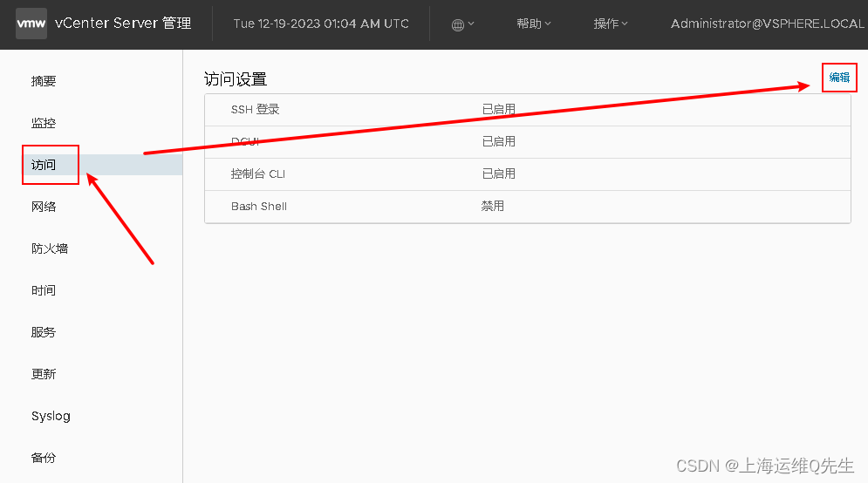Click the 访问设置 heading
This screenshot has width=868, height=483.
236,79
